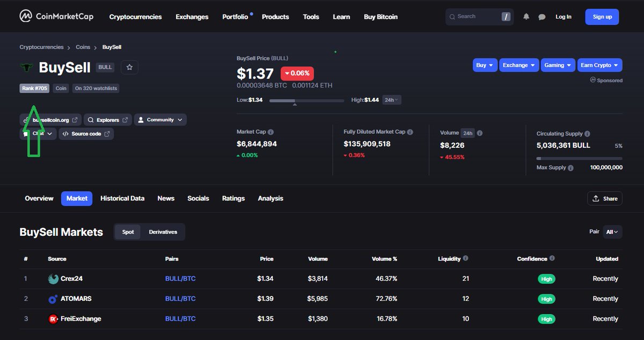This screenshot has width=644, height=340.
Task: Expand the Exchange dropdown button
Action: pos(519,65)
